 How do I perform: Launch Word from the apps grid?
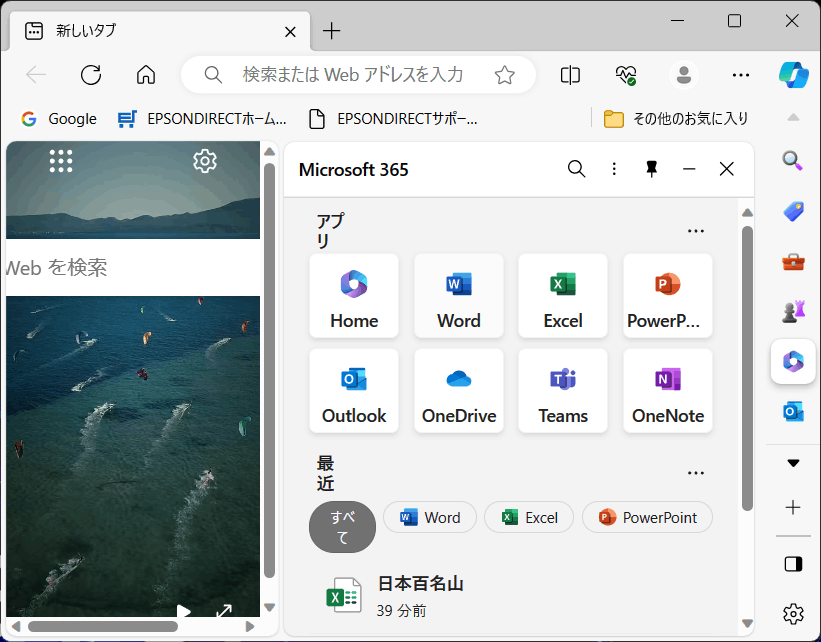459,296
